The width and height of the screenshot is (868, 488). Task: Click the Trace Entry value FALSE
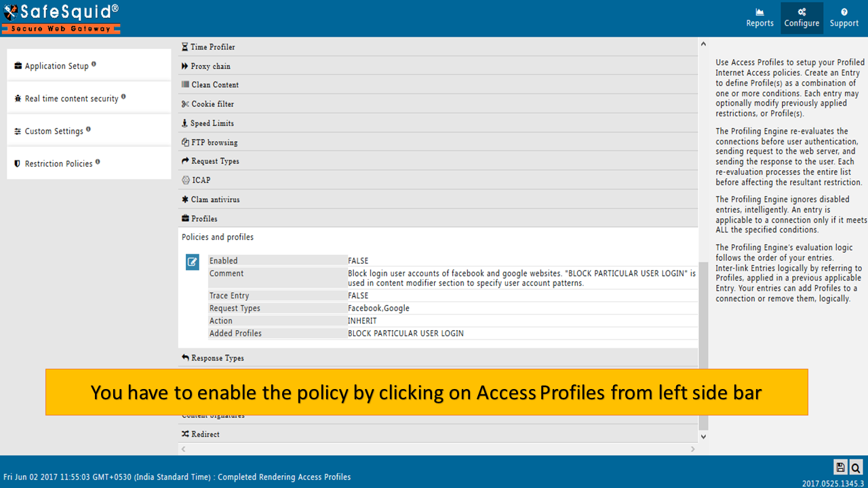tap(358, 296)
